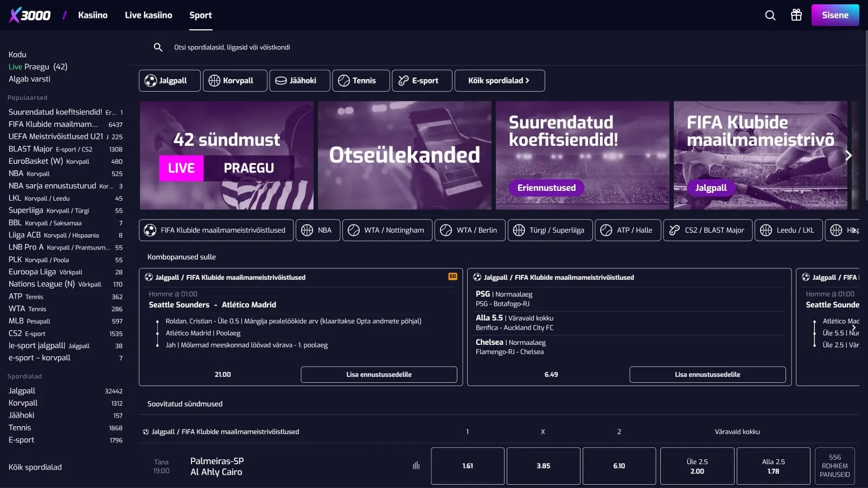Image resolution: width=868 pixels, height=488 pixels.
Task: Open FIFA Klubide maailmameistrivõistlused league chip
Action: pos(216,230)
